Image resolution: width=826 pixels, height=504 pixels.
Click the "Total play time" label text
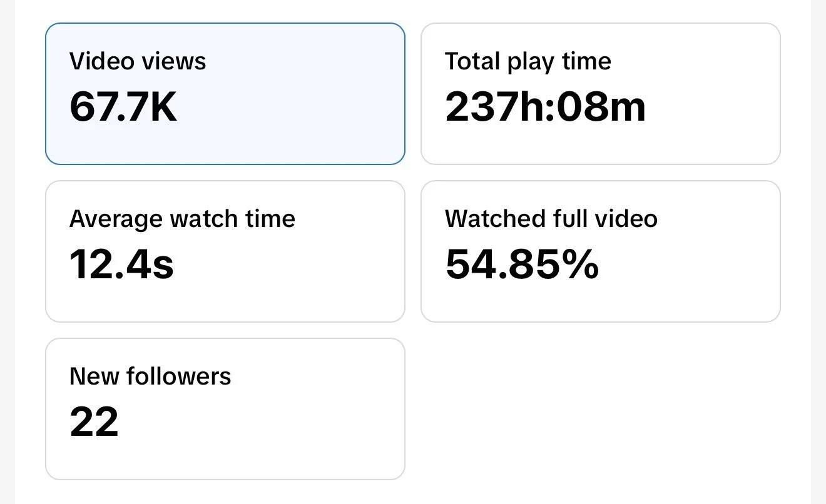[528, 61]
